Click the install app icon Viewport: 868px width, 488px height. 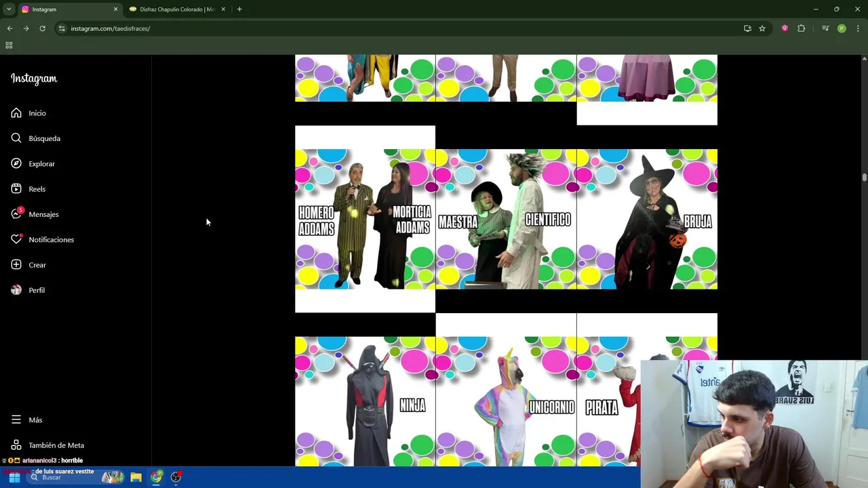pyautogui.click(x=747, y=28)
